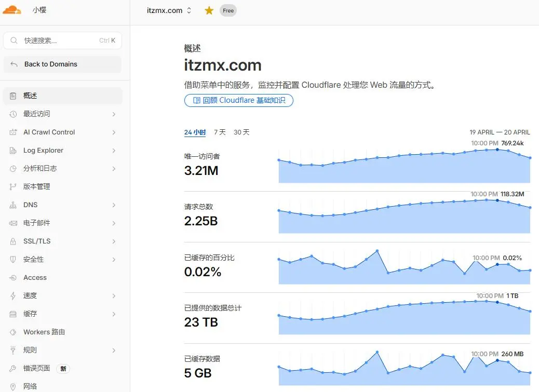Click the 网络 location pin icon
This screenshot has height=392, width=539.
pyautogui.click(x=12, y=387)
